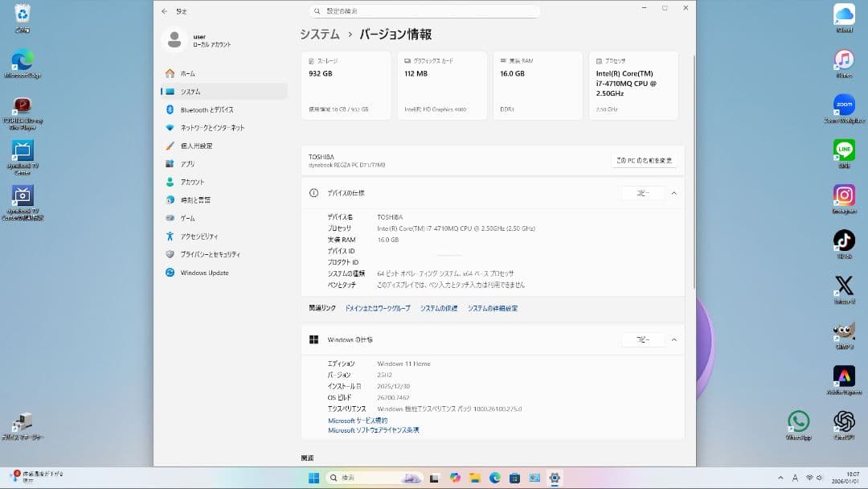The image size is (868, 489).
Task: Collapse the デバイスの仕様 section
Action: click(x=674, y=193)
